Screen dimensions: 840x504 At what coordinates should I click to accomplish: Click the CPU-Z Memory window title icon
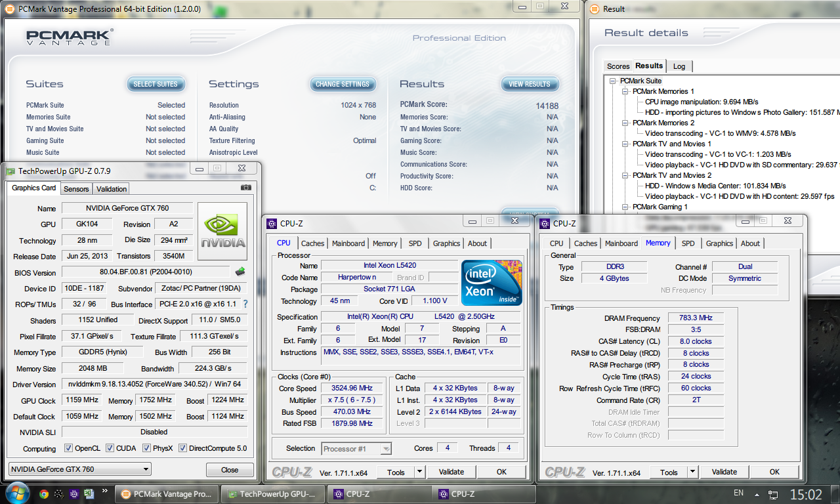(x=545, y=223)
